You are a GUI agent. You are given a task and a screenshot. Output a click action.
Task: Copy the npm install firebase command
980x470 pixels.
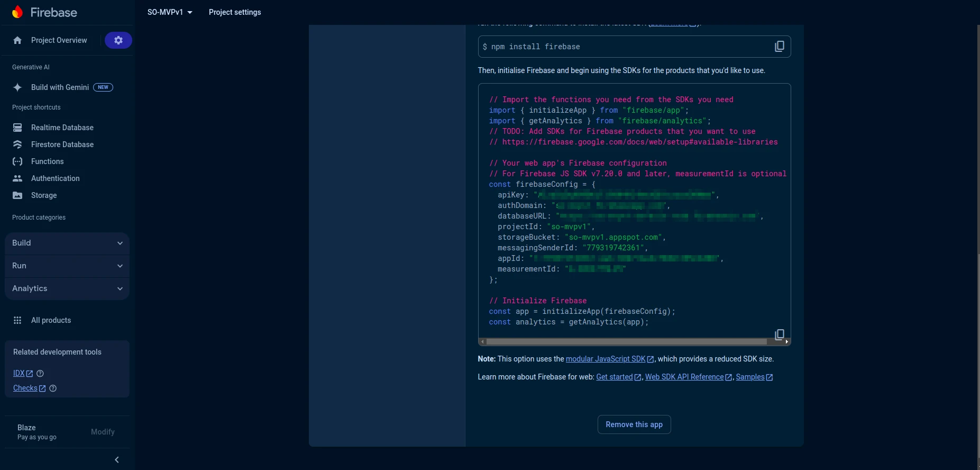(x=779, y=47)
